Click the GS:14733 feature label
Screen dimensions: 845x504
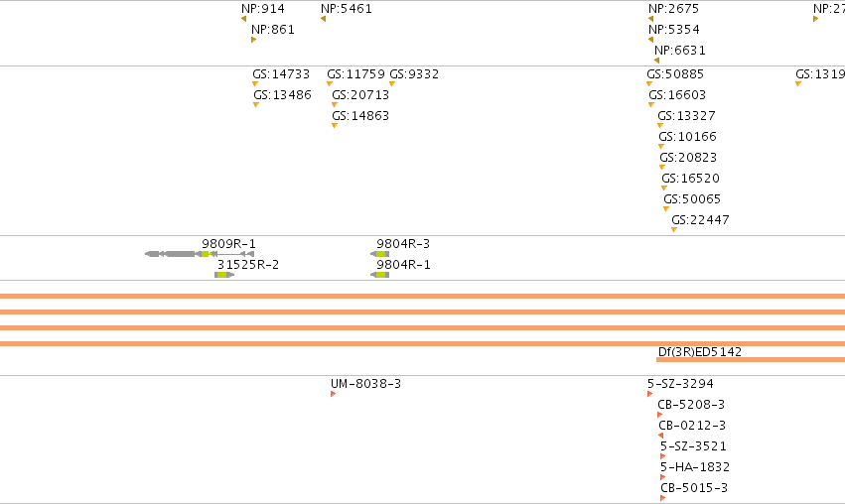click(281, 74)
